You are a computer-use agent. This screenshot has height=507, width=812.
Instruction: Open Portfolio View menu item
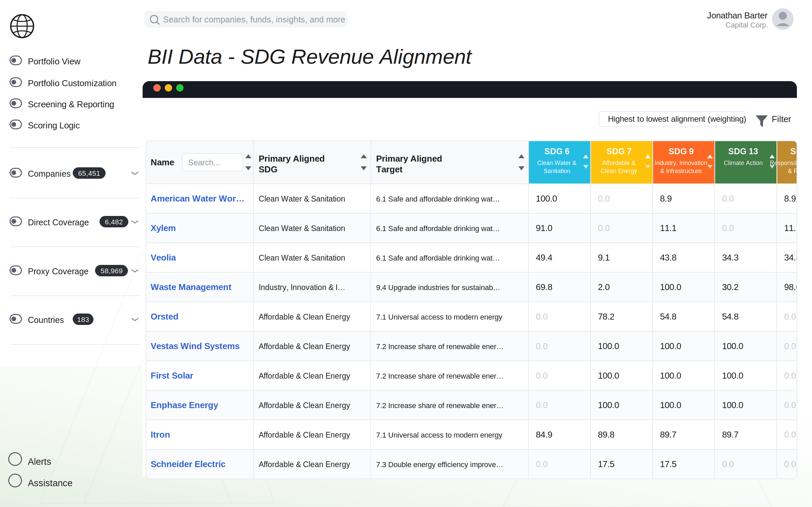point(54,61)
